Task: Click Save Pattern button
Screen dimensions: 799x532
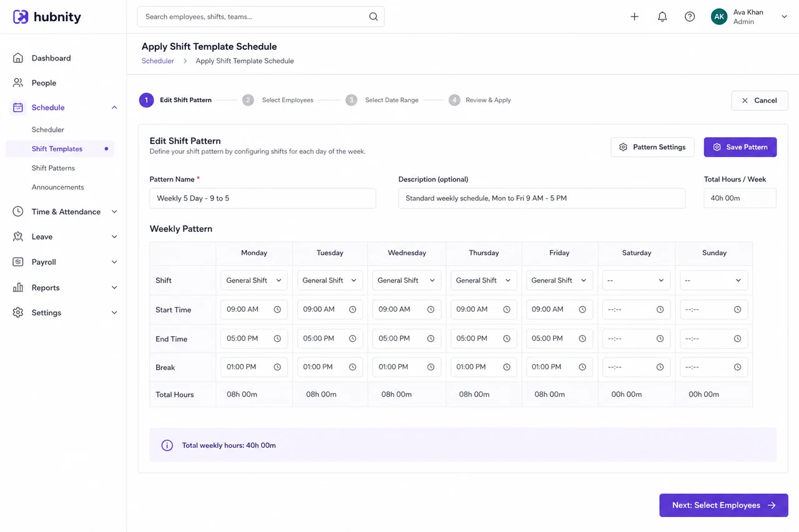Action: coord(740,147)
